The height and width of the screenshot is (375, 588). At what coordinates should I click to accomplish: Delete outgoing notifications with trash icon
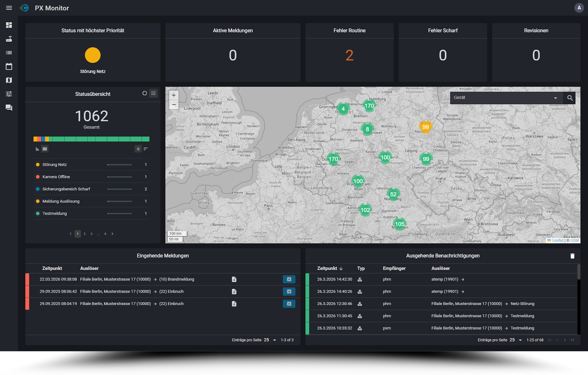tap(572, 256)
